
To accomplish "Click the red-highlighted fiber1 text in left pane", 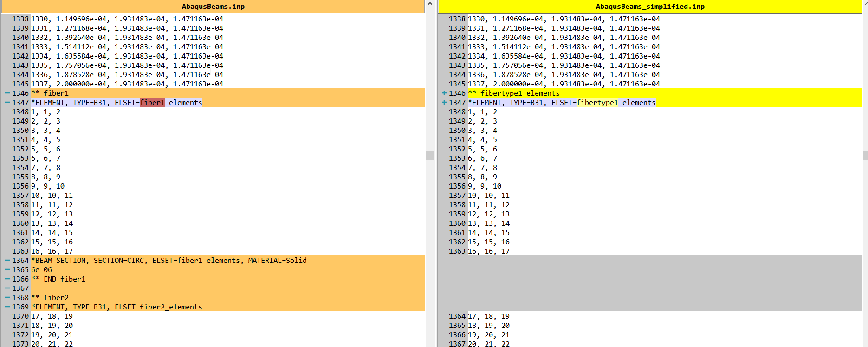I will click(152, 103).
